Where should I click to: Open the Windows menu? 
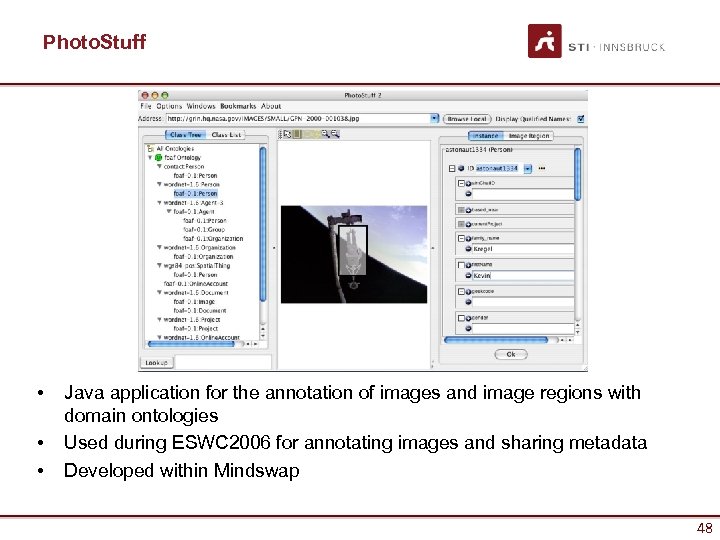tap(201, 106)
